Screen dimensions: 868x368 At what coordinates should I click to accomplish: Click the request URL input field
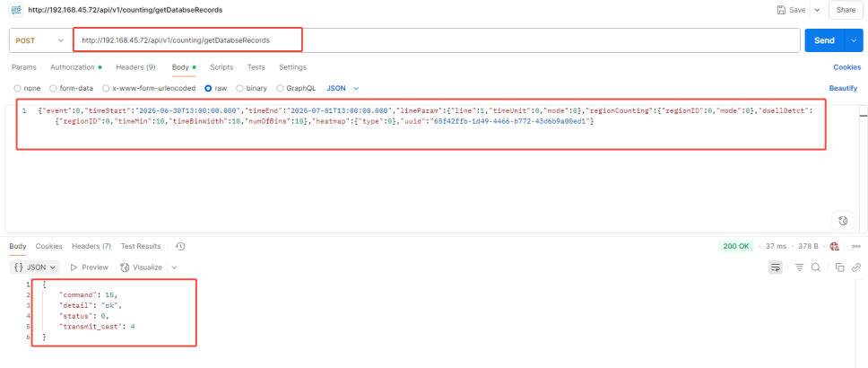438,40
